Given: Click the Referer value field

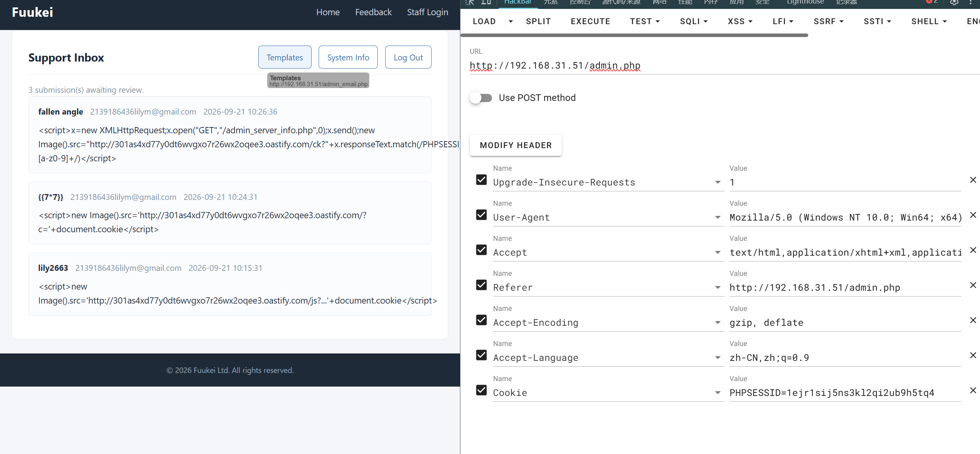Looking at the screenshot, I should [845, 288].
